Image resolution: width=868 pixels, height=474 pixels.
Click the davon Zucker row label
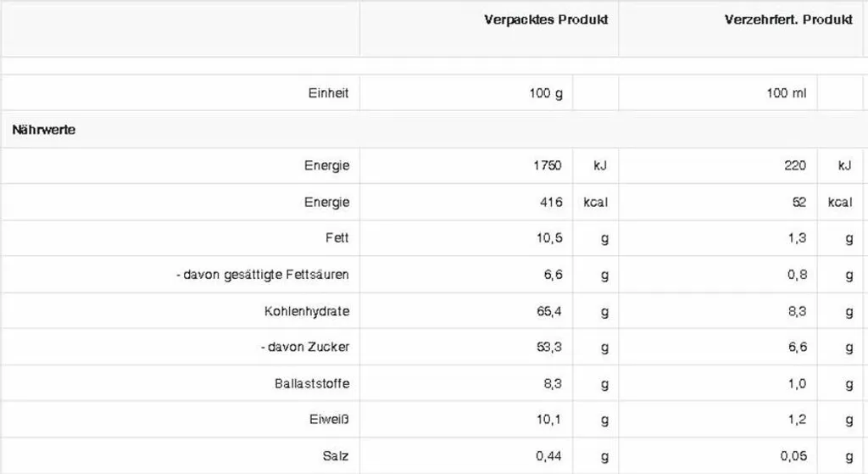[305, 347]
